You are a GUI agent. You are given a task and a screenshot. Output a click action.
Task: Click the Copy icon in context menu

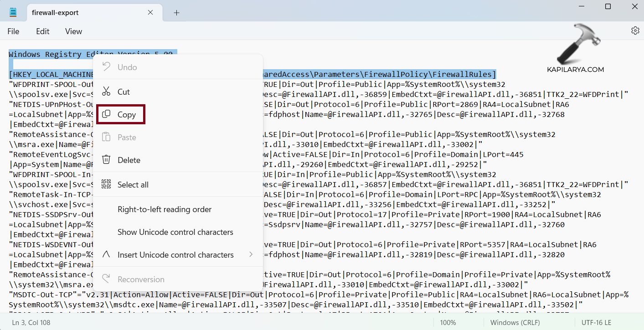coord(106,115)
